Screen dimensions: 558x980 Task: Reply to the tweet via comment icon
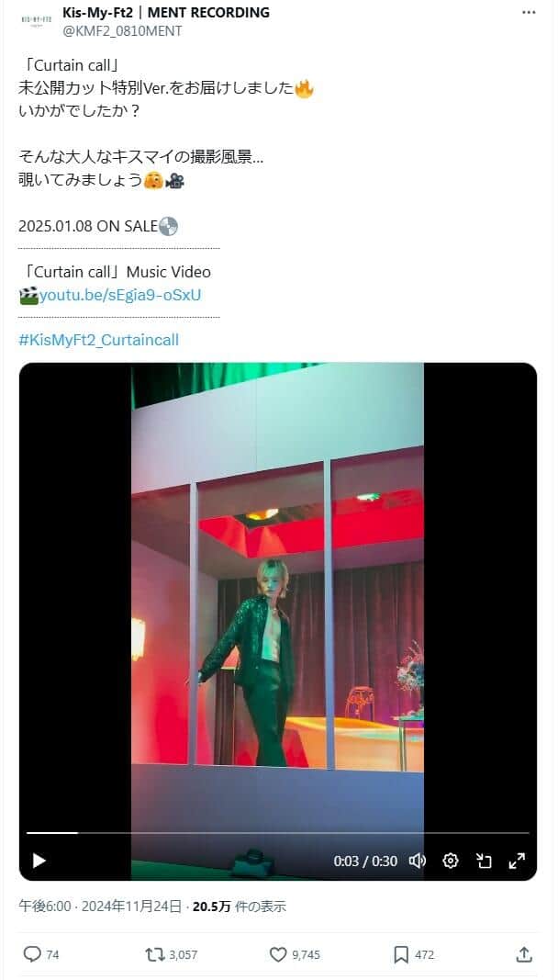coord(32,954)
